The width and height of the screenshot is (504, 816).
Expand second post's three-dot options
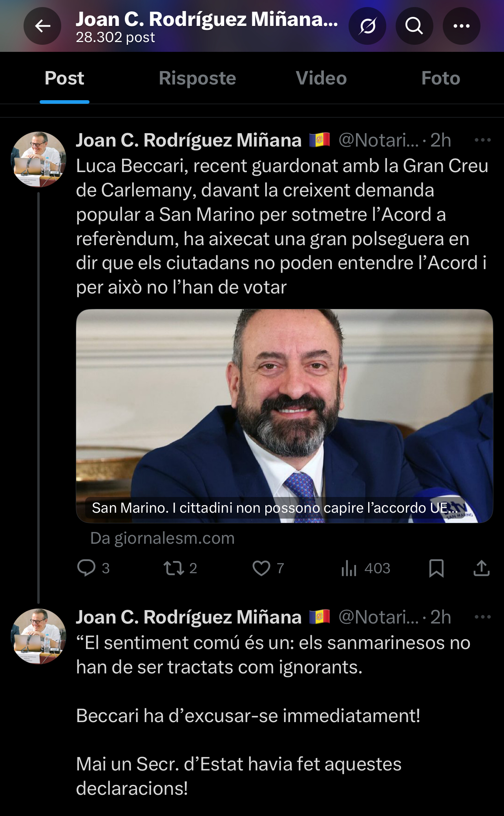482,617
